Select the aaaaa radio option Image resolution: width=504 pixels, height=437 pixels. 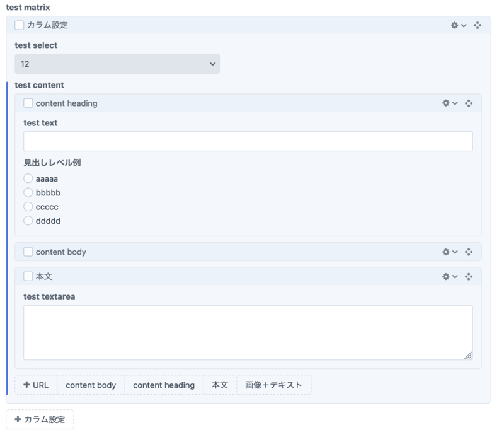coord(28,178)
